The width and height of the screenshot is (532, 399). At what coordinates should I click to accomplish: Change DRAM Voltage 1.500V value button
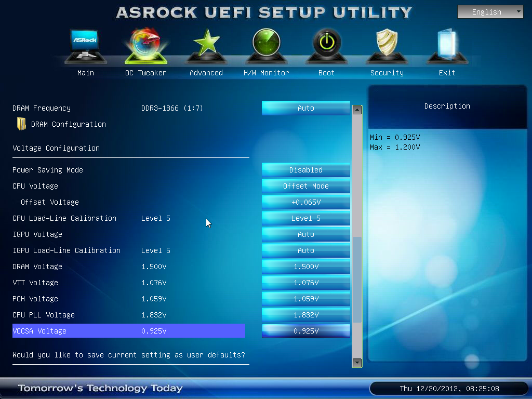(305, 267)
